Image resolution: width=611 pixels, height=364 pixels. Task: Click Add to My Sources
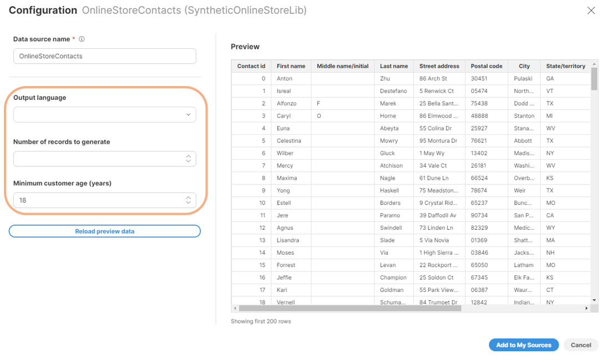(x=523, y=345)
